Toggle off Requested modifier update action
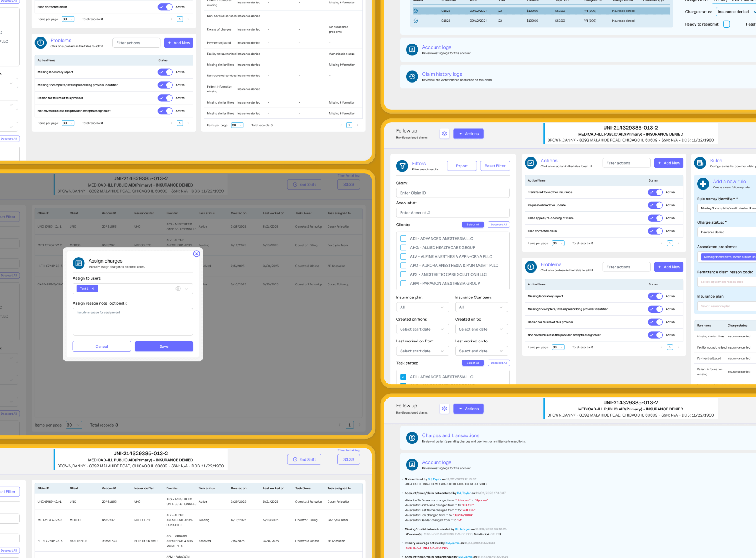756x558 pixels. coord(655,205)
